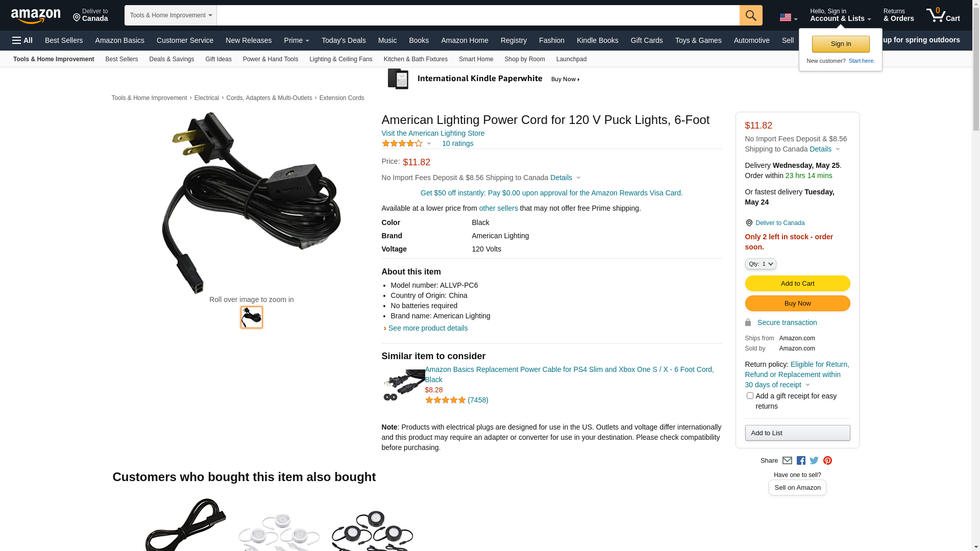Viewport: 980px width, 551px height.
Task: Open the country flag language selector
Action: pos(788,18)
